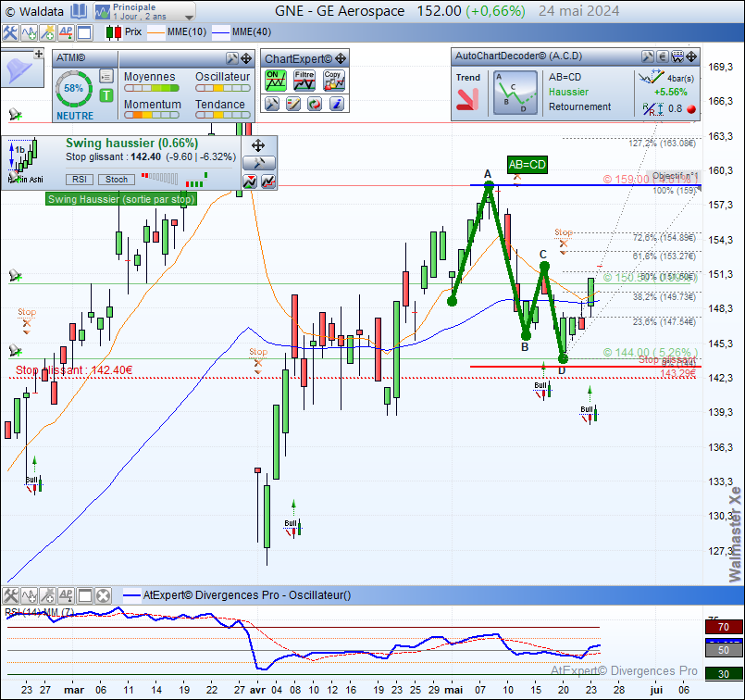Open Swing panel hammer settings button

259,164
